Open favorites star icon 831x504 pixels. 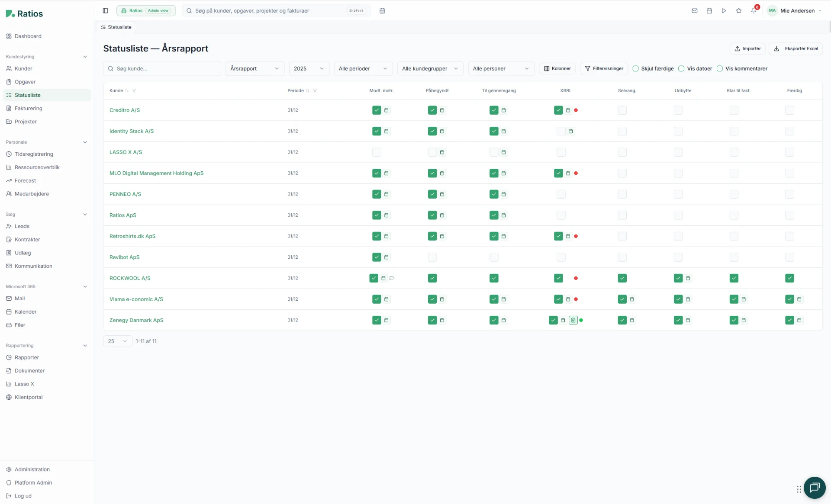pos(739,11)
